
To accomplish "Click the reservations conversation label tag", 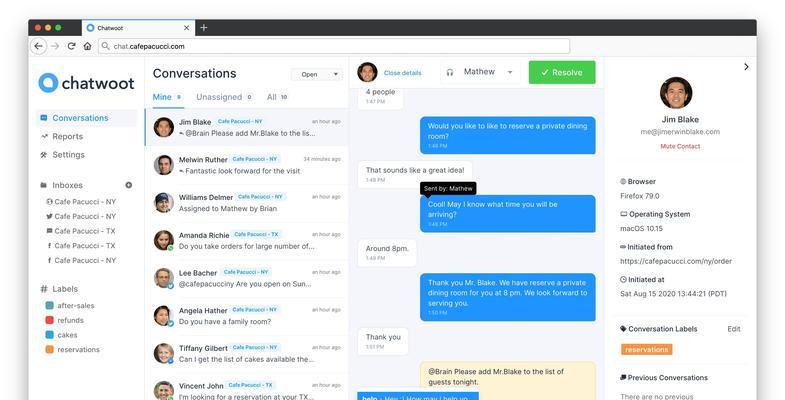I will (x=646, y=349).
